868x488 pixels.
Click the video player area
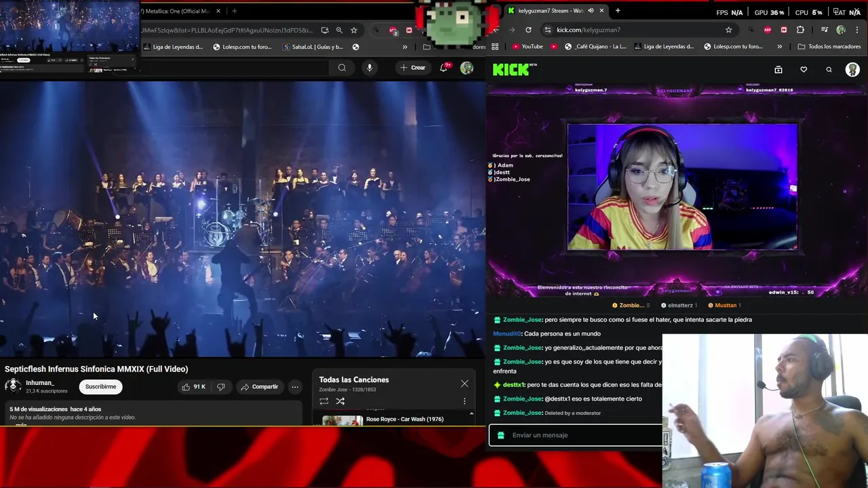(x=242, y=219)
